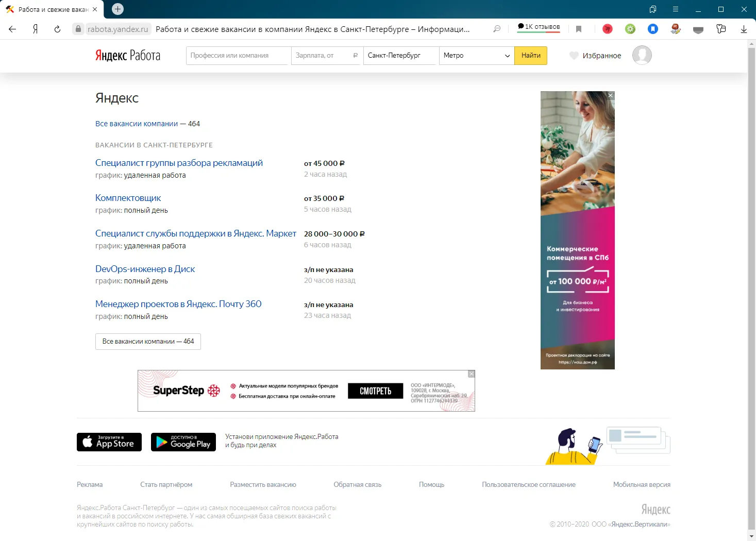The height and width of the screenshot is (541, 756).
Task: Close the Работа и свежие вакансии tab
Action: 95,9
